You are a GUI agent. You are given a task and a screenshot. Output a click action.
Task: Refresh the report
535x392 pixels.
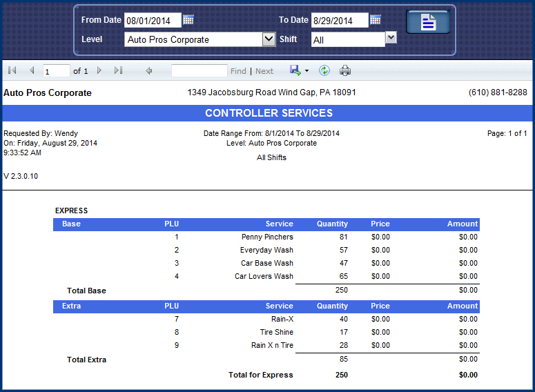click(324, 70)
